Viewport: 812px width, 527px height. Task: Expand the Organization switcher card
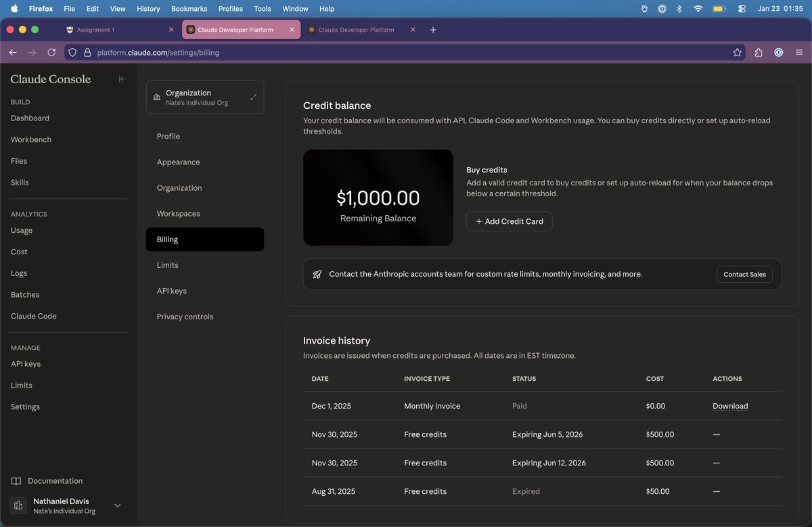pos(205,97)
